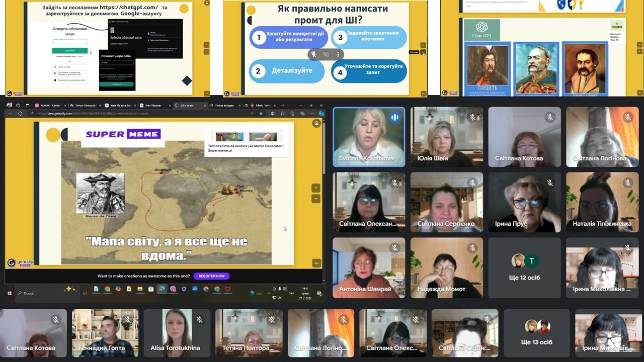Image resolution: width=644 pixels, height=362 pixels.
Task: Click the muted mic on Наталія Тіліжинська tile
Action: (627, 183)
